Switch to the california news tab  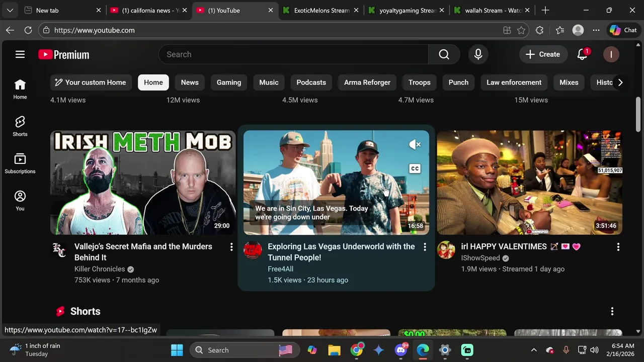point(148,10)
